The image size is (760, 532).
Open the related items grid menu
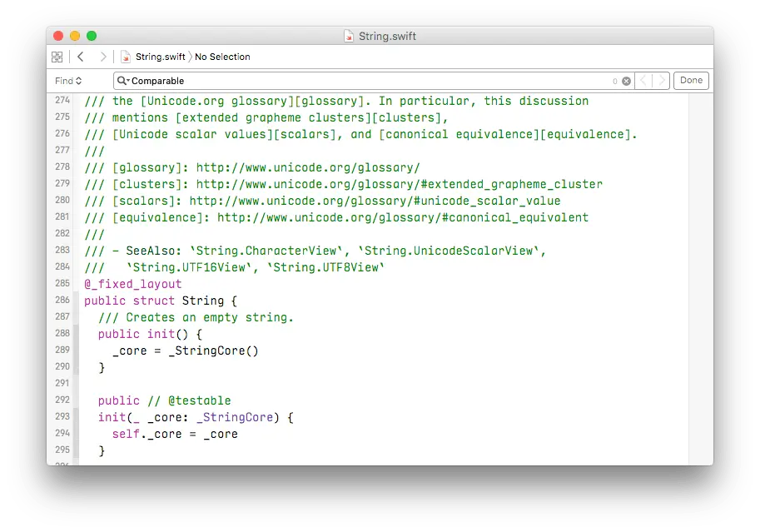pyautogui.click(x=57, y=57)
